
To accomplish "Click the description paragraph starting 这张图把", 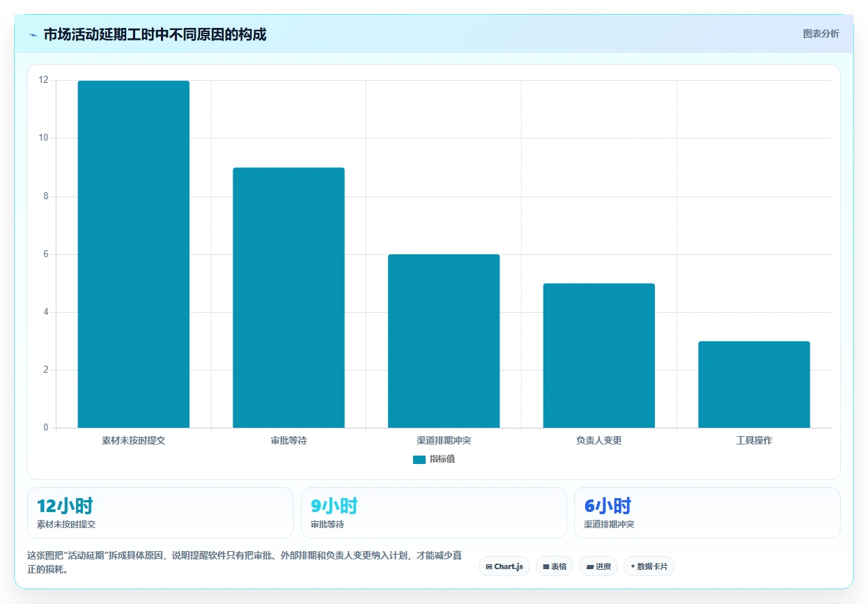I will [245, 562].
